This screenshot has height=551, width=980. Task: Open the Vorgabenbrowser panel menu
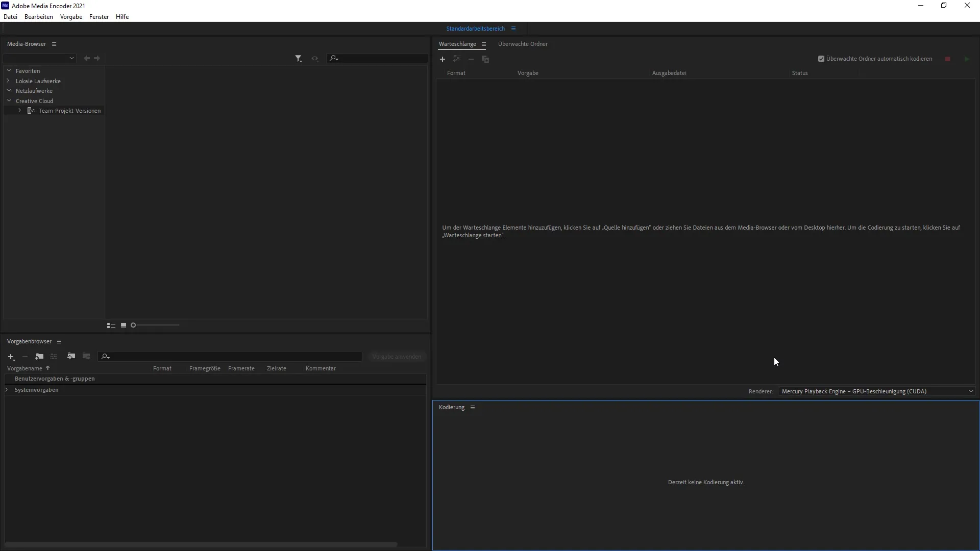pos(59,342)
